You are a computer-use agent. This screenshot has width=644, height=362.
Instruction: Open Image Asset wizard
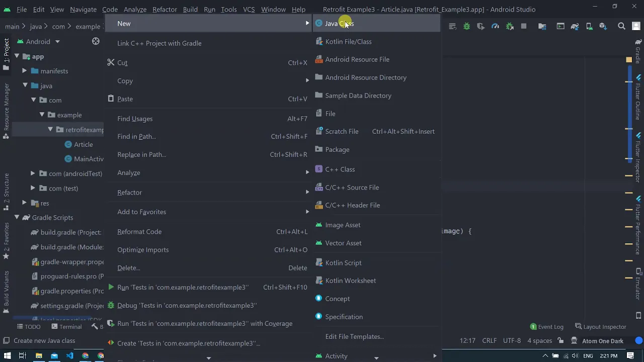376,225
